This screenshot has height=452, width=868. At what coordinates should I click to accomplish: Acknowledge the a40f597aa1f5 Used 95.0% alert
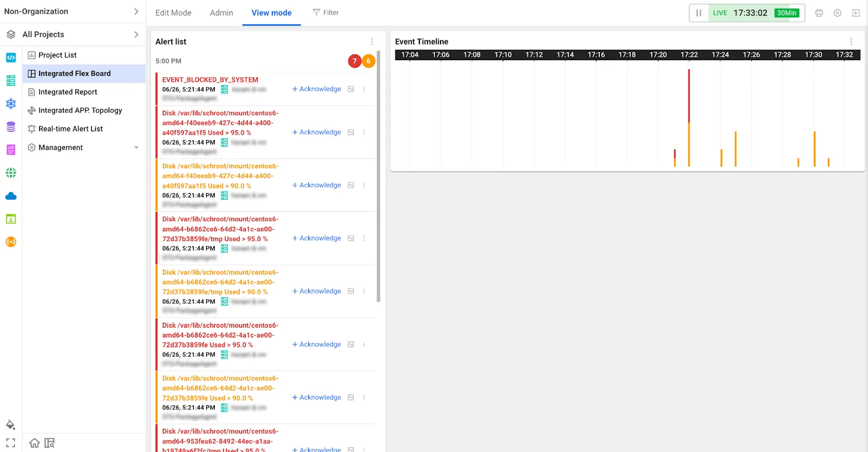coord(316,132)
